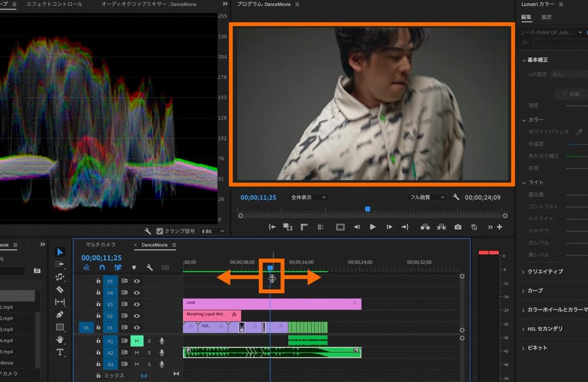Select the Track Select Forward tool
The image size is (588, 382).
tap(60, 265)
